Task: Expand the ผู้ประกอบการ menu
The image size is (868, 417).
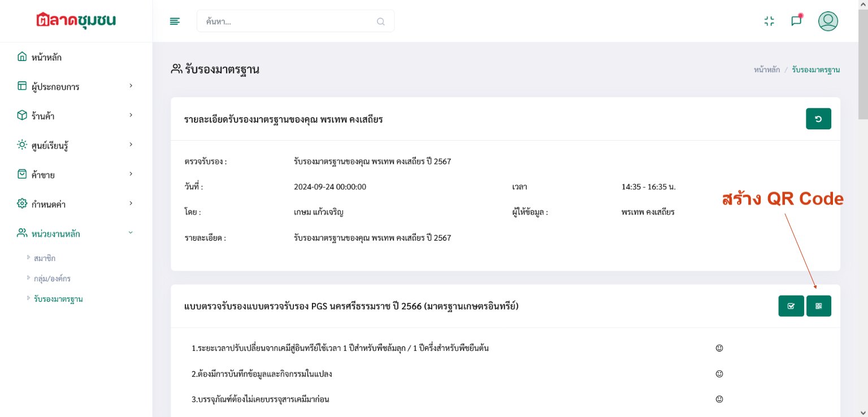Action: pos(76,86)
